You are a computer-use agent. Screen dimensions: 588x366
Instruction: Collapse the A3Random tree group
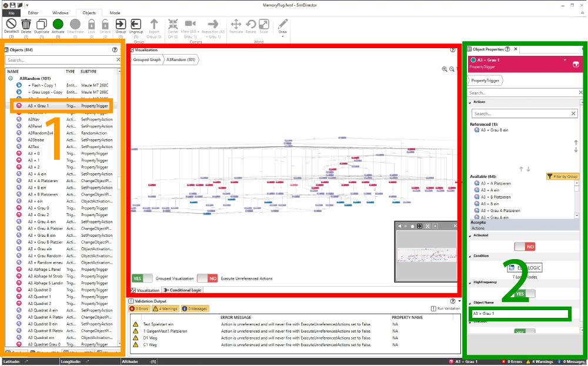pos(11,78)
